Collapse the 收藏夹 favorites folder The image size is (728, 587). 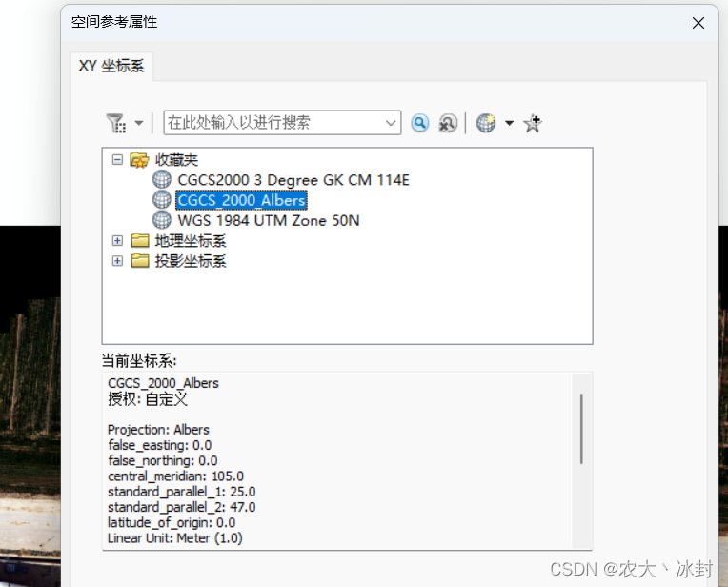pos(117,160)
